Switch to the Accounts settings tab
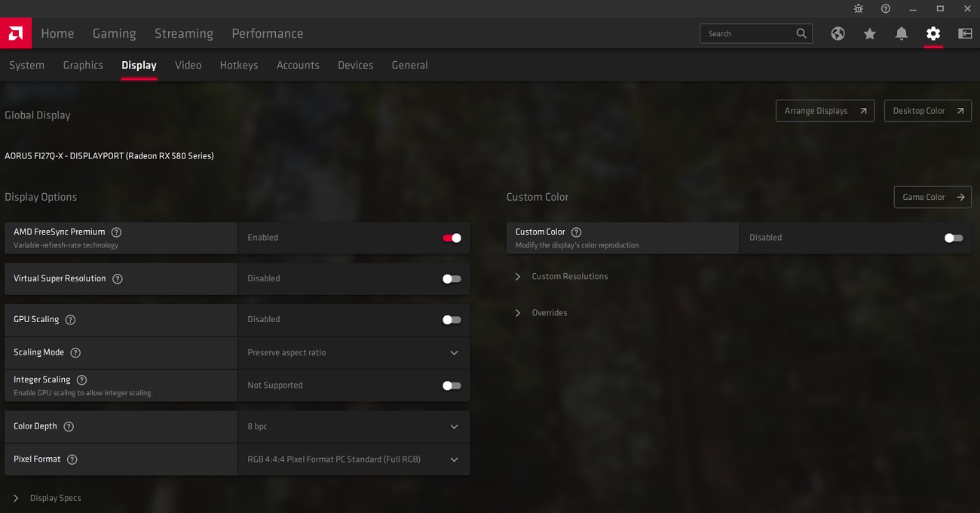This screenshot has width=980, height=513. [298, 66]
